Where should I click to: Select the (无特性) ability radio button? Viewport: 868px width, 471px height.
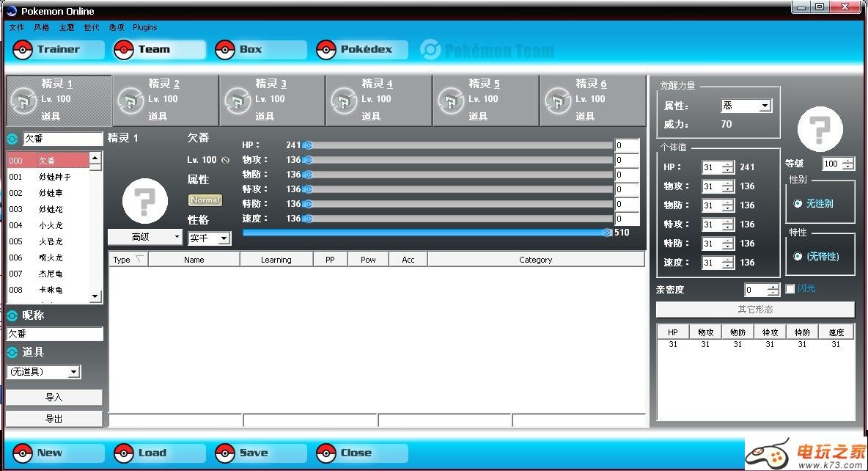(798, 256)
